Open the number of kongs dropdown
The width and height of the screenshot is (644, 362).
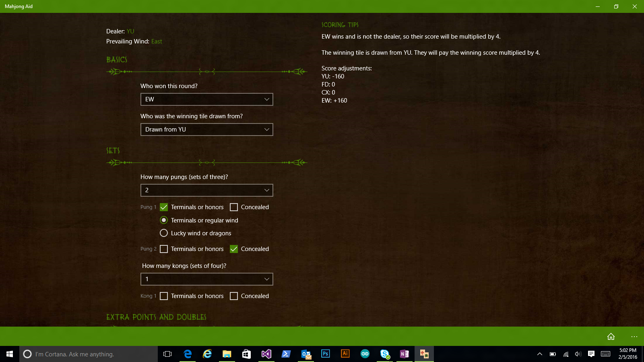coord(206,279)
